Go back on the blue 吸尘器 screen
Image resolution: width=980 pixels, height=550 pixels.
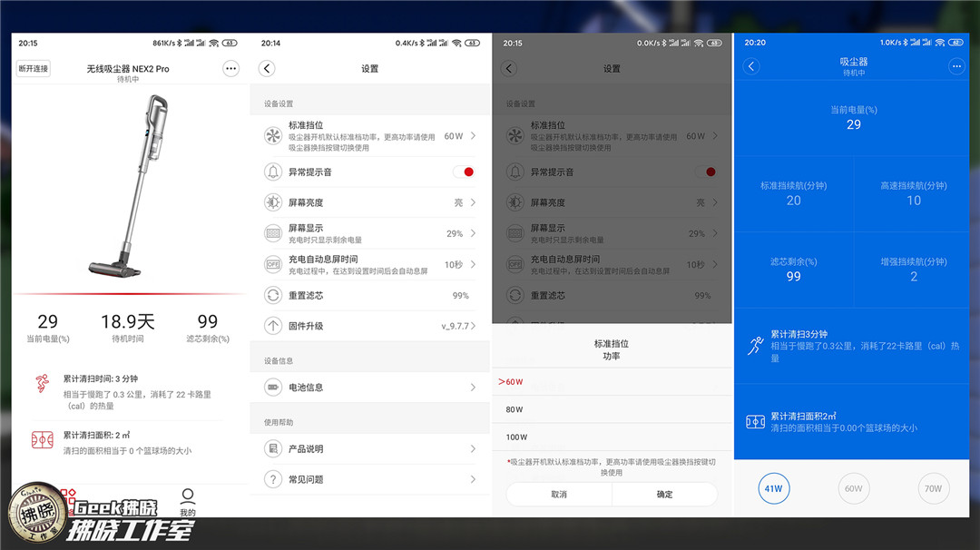(x=751, y=66)
